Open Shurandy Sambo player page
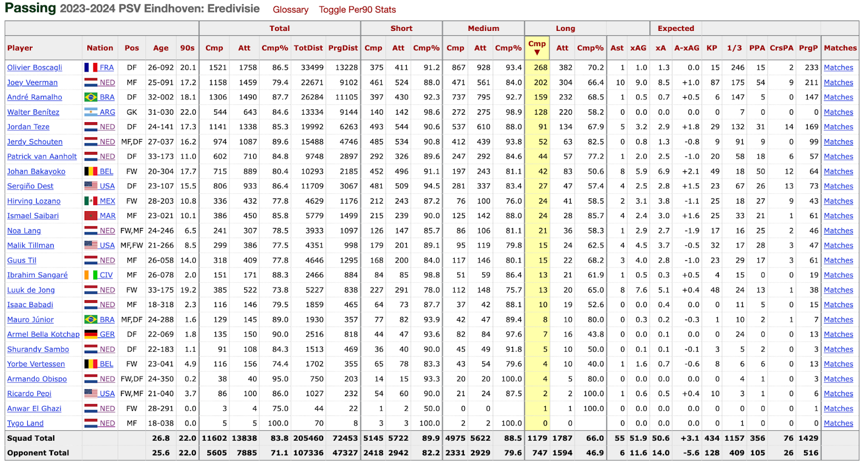Viewport: 868px width, 464px height. (38, 349)
